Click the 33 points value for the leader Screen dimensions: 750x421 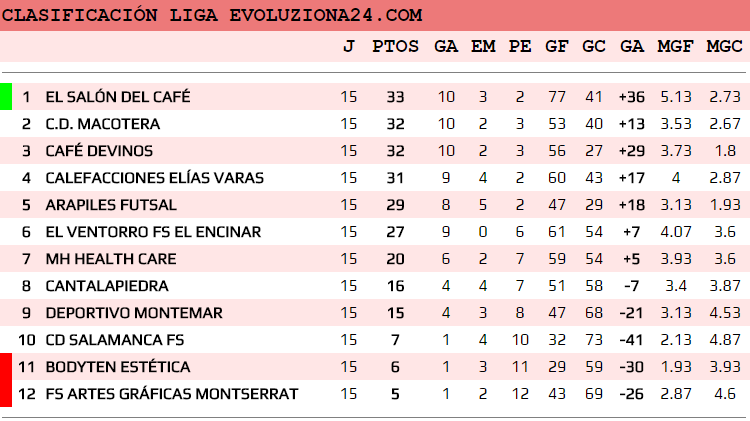[395, 97]
